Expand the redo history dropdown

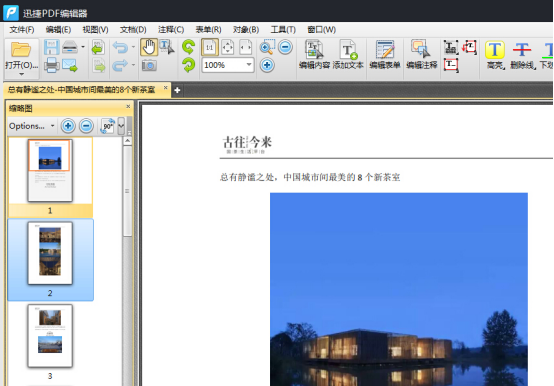coord(133,65)
